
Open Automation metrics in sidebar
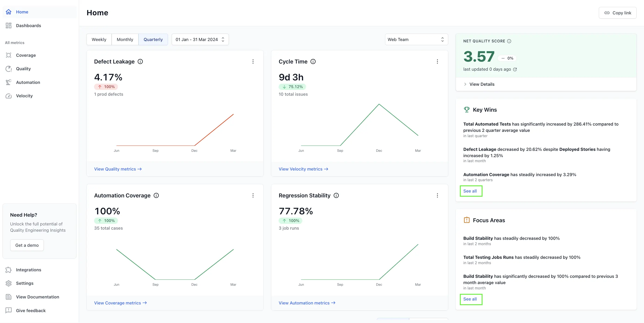tap(28, 82)
